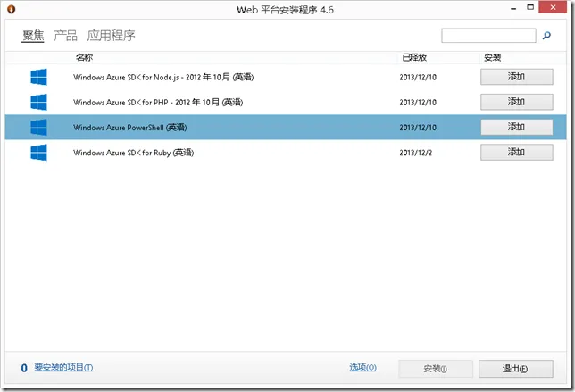Click the 安装 column header
575x392 pixels.
[493, 57]
